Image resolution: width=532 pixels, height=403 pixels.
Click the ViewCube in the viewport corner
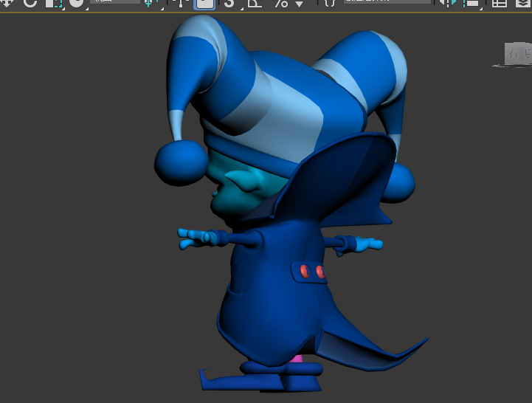[x=517, y=54]
